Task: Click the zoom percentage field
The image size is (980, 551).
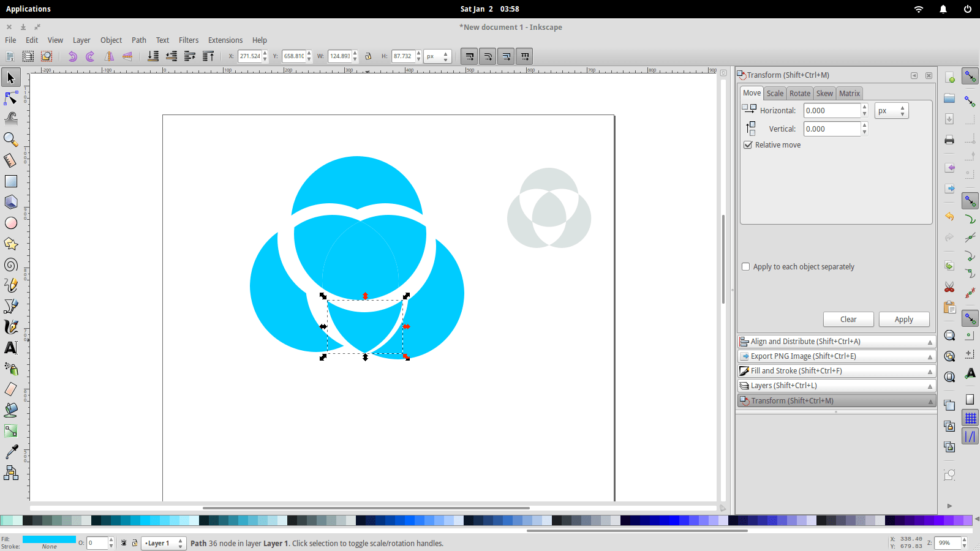Action: [x=948, y=543]
